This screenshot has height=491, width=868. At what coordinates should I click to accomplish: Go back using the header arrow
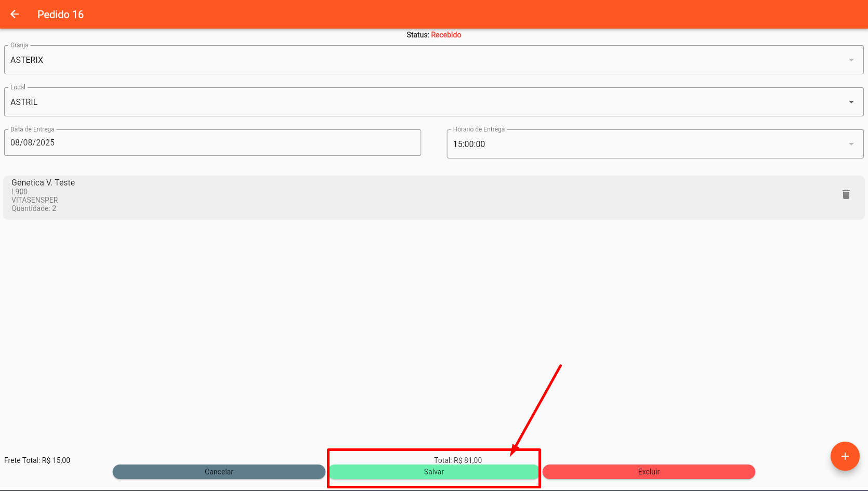click(15, 14)
